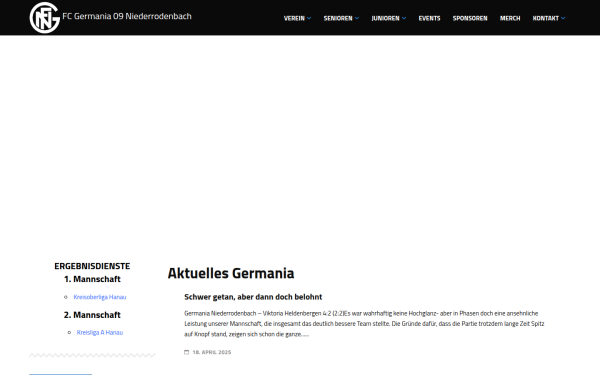This screenshot has width=600, height=375.
Task: Click the '2. Mannschaft' heading
Action: click(92, 315)
